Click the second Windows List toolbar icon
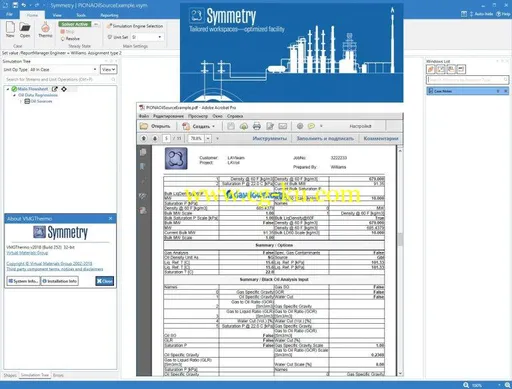This screenshot has width=512, height=389. pos(441,69)
